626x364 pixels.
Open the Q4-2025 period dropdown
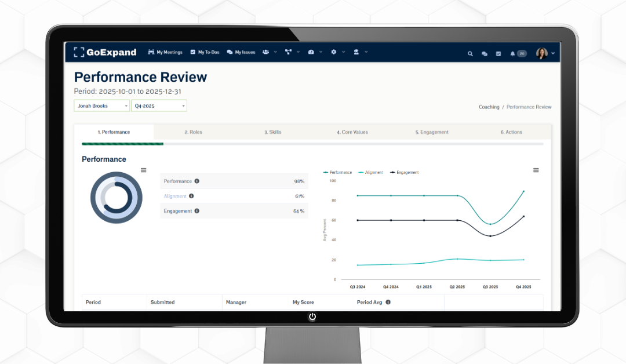159,105
